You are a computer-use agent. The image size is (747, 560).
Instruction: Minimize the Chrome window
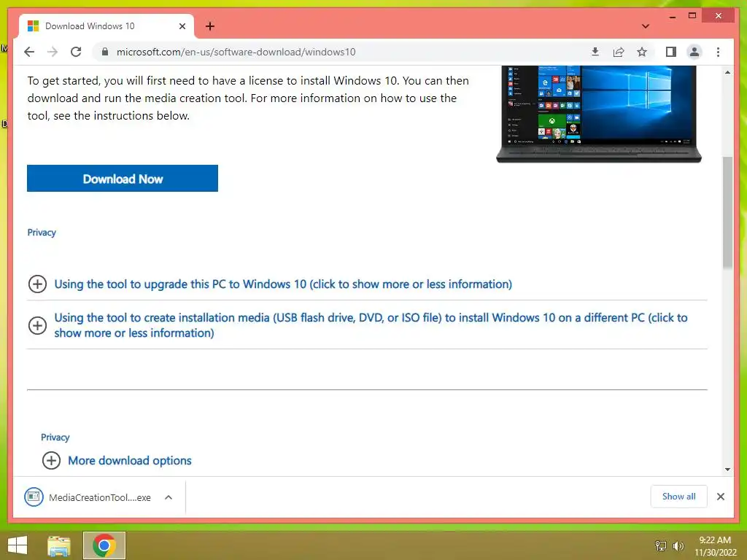pyautogui.click(x=672, y=16)
